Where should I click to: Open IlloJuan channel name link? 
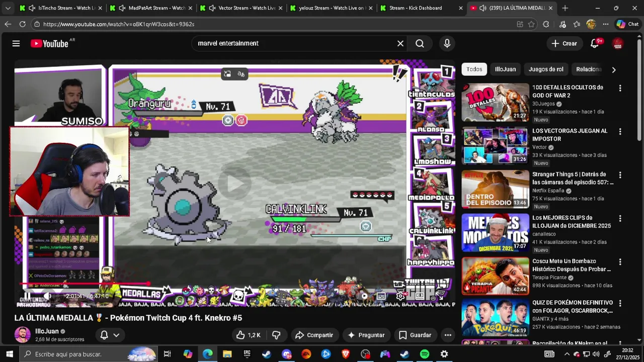[x=47, y=331]
